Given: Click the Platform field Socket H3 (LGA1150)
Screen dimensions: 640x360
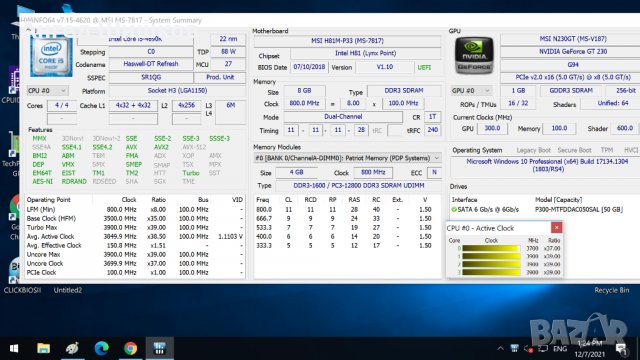Looking at the screenshot, I should (177, 91).
